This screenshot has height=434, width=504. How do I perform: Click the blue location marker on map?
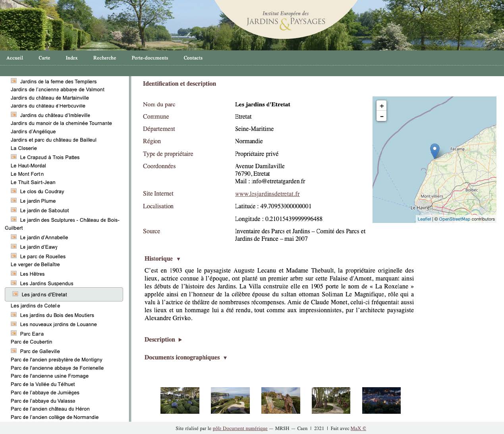pyautogui.click(x=434, y=151)
